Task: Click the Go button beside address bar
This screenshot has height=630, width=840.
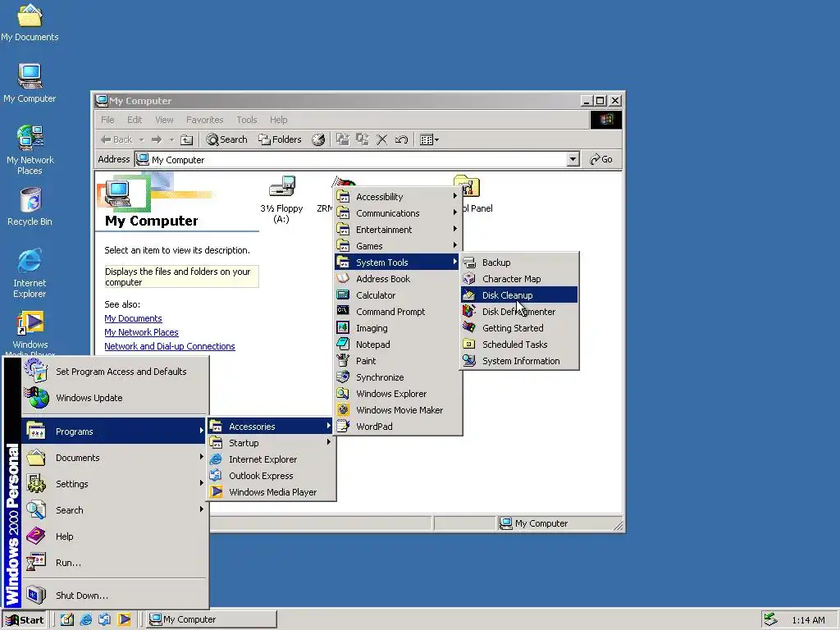Action: pos(601,159)
